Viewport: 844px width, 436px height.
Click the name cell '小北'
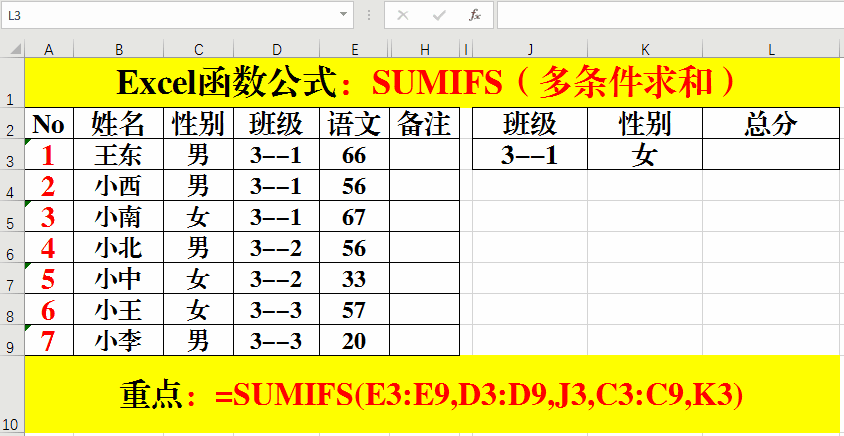pyautogui.click(x=118, y=248)
